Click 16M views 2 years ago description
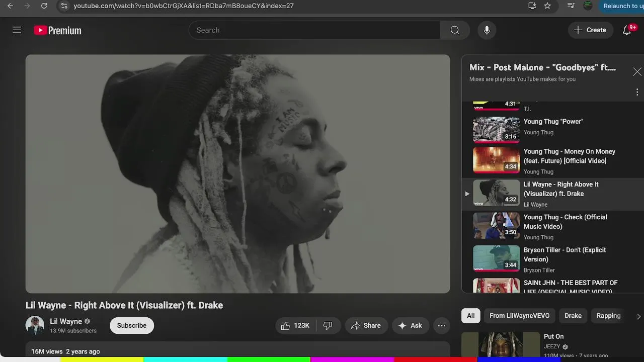The image size is (644, 362). tap(65, 351)
